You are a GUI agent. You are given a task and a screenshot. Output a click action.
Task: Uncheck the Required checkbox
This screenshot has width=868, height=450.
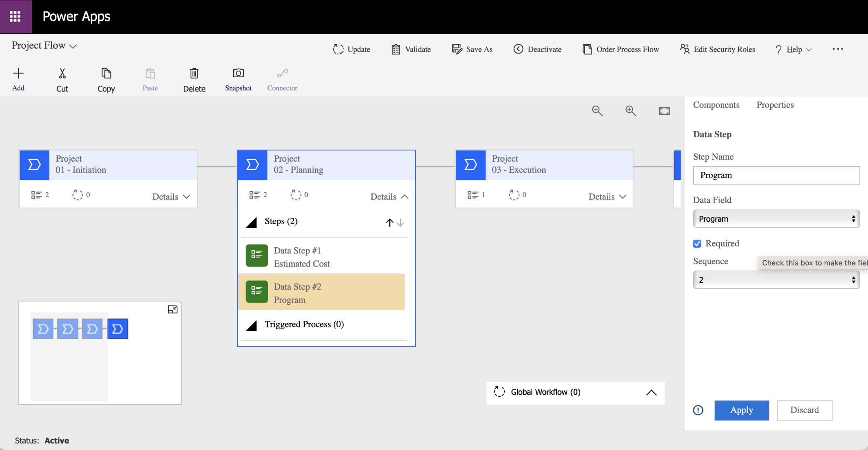697,244
